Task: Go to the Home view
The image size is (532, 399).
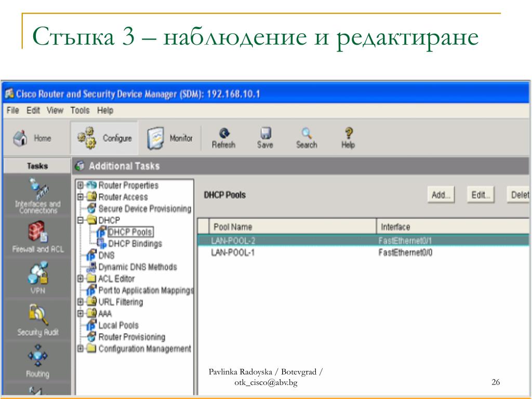Action: (x=32, y=138)
